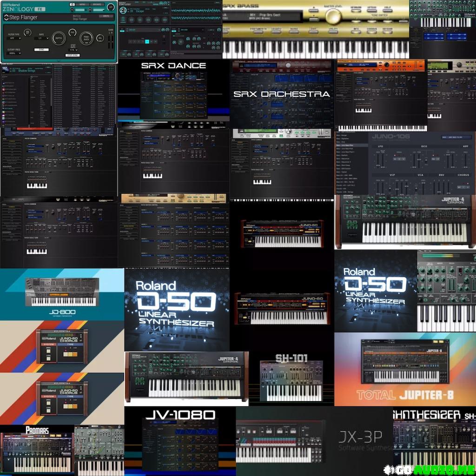Click the top-right round knob in Zenology FX
476x476 pixels.
click(110, 7)
